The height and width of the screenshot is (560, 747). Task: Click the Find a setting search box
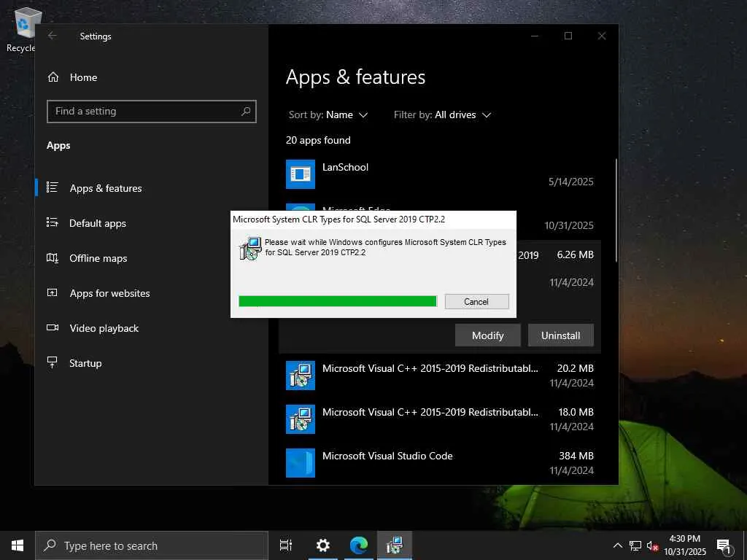coord(152,111)
